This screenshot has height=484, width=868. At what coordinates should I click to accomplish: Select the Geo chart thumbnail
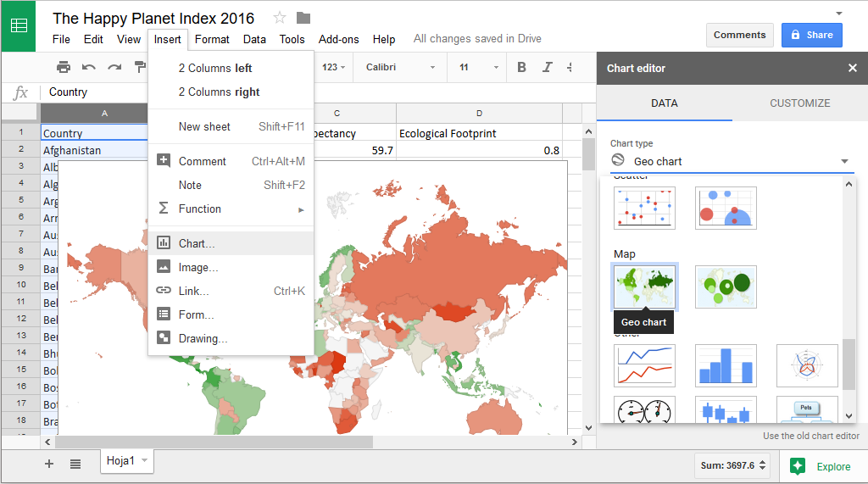click(x=644, y=287)
